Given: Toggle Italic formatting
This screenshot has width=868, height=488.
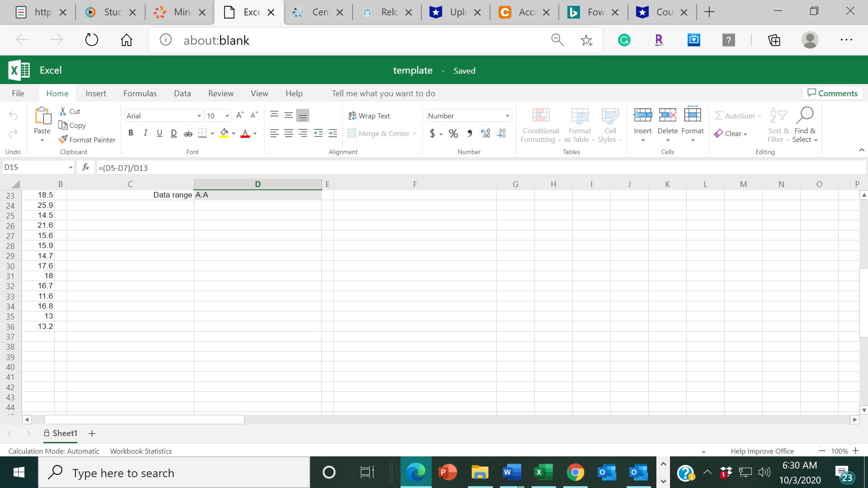Looking at the screenshot, I should [145, 133].
